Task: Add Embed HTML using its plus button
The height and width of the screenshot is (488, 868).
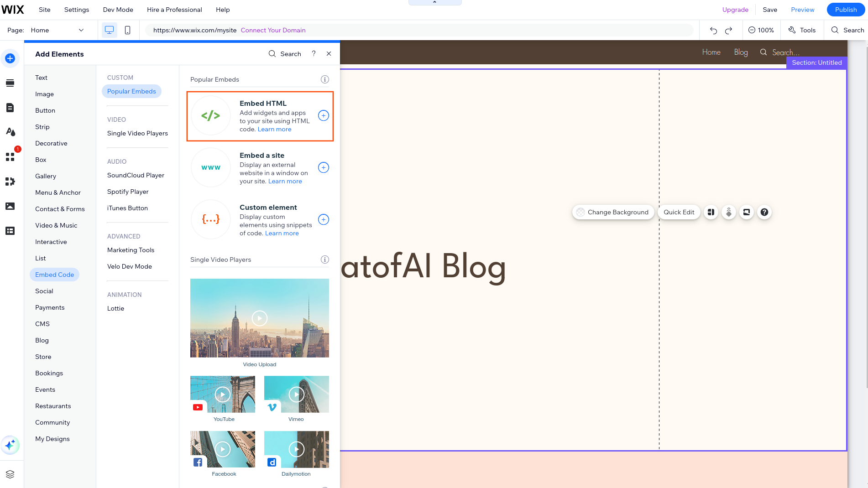Action: tap(324, 115)
